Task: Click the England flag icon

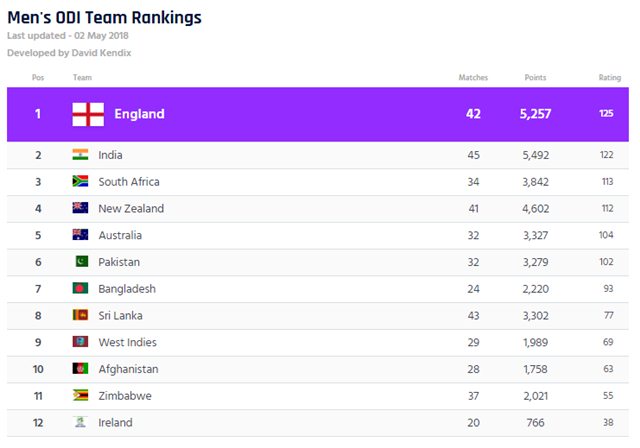Action: pyautogui.click(x=88, y=114)
